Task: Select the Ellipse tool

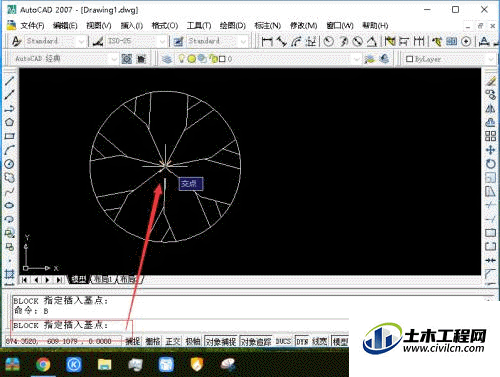Action: tap(9, 205)
